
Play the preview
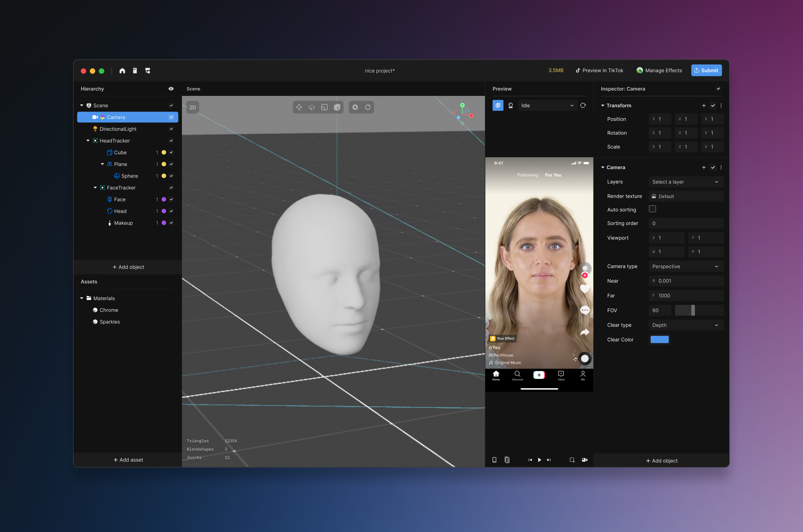[540, 460]
